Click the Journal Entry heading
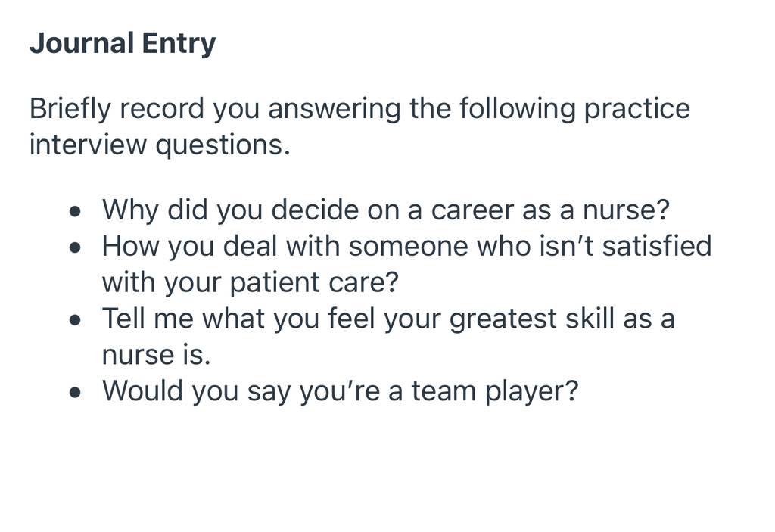775x532 pixels. click(123, 44)
